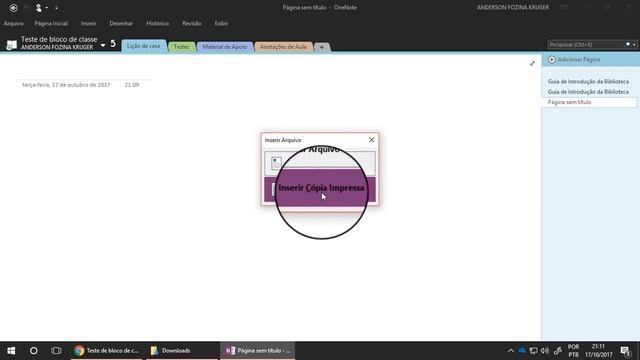Click the notebook icon beside Teste de bloco de classe

pyautogui.click(x=11, y=44)
